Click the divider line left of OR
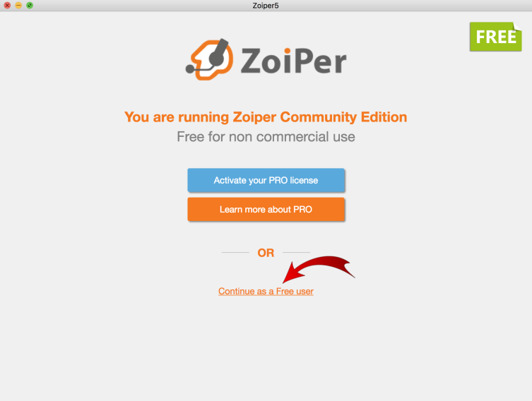532x401 pixels. point(235,252)
